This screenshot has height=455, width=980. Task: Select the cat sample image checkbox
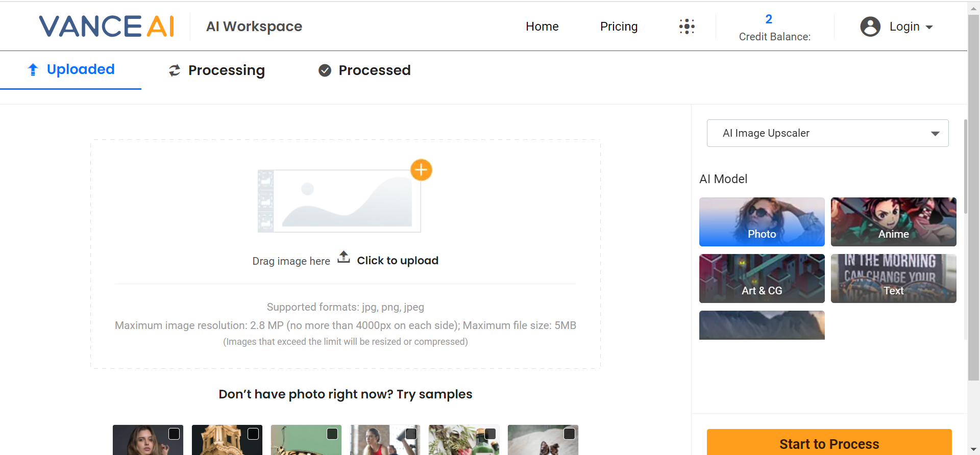pos(569,434)
